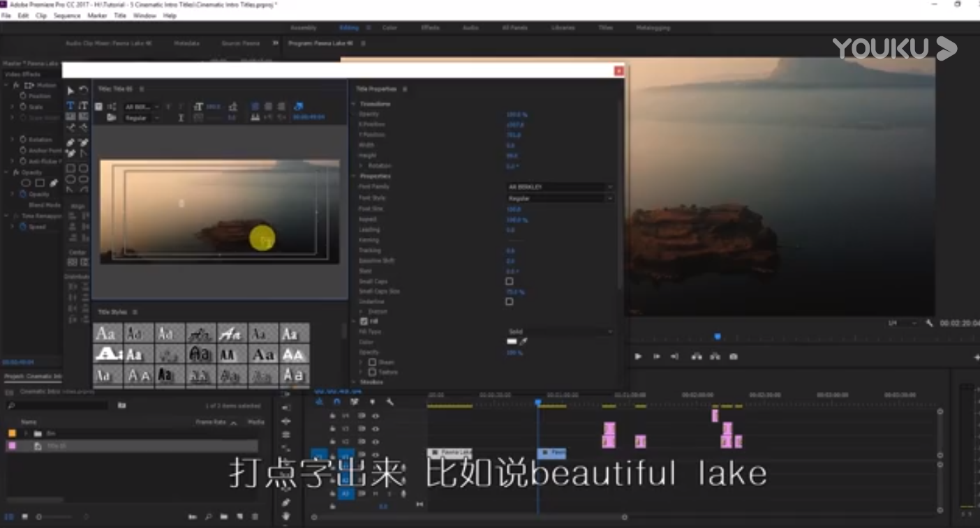This screenshot has height=528, width=980.
Task: Select the Title 01 item in Project panel
Action: (x=132, y=446)
